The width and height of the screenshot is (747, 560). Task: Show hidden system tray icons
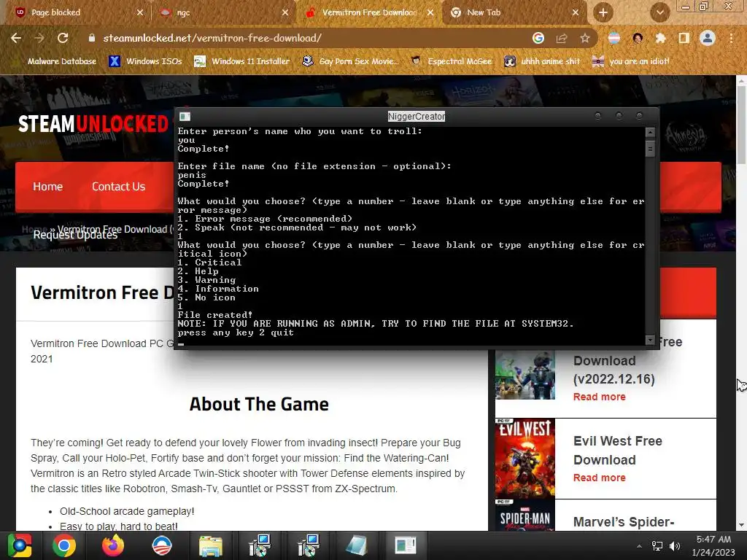[x=639, y=546]
